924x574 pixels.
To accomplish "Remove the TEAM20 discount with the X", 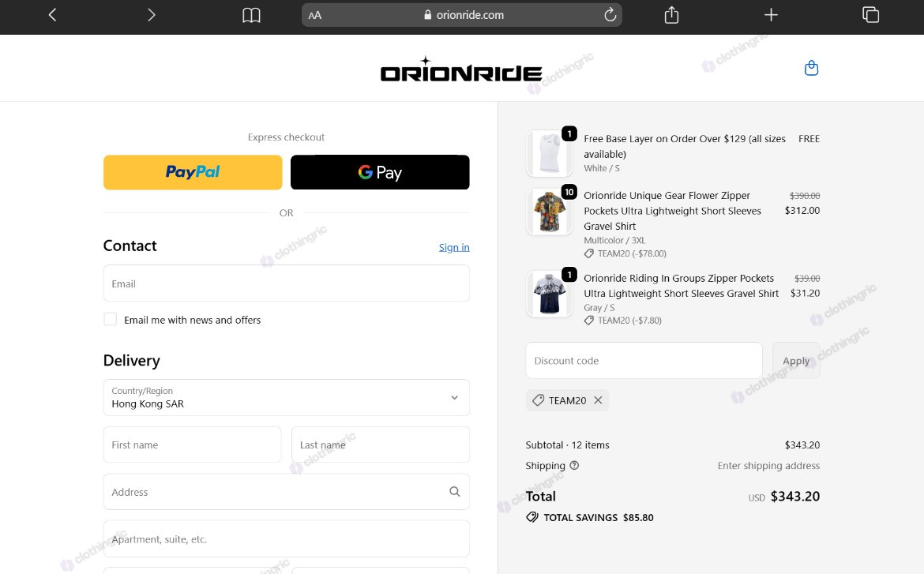I will (598, 400).
